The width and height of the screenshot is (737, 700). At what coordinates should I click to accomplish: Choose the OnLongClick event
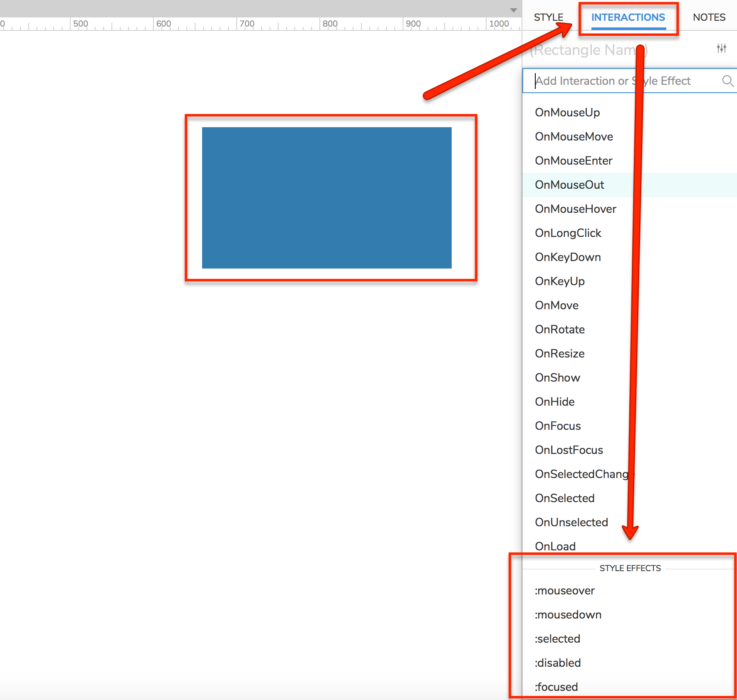coord(568,233)
